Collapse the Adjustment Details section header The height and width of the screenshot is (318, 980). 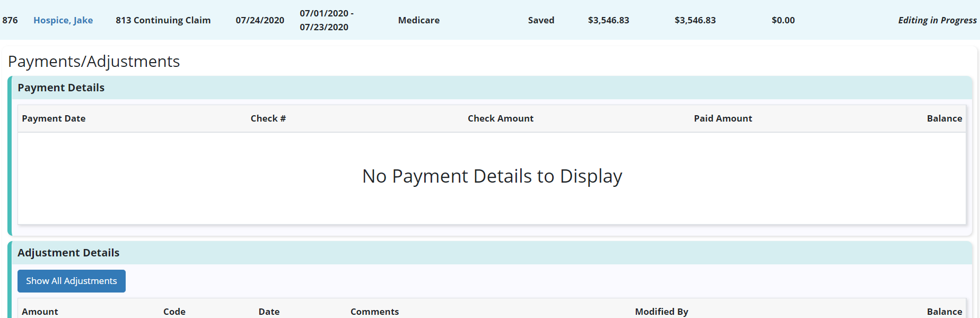[68, 253]
